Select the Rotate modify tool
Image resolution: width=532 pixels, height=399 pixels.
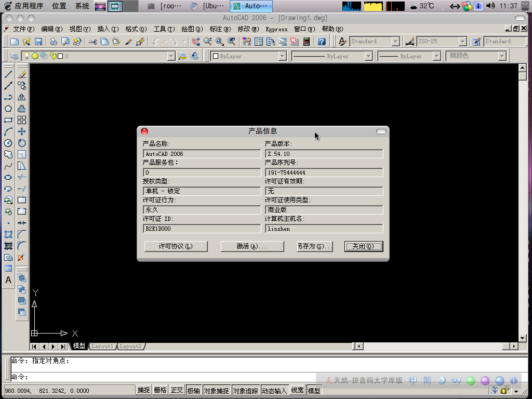point(22,143)
